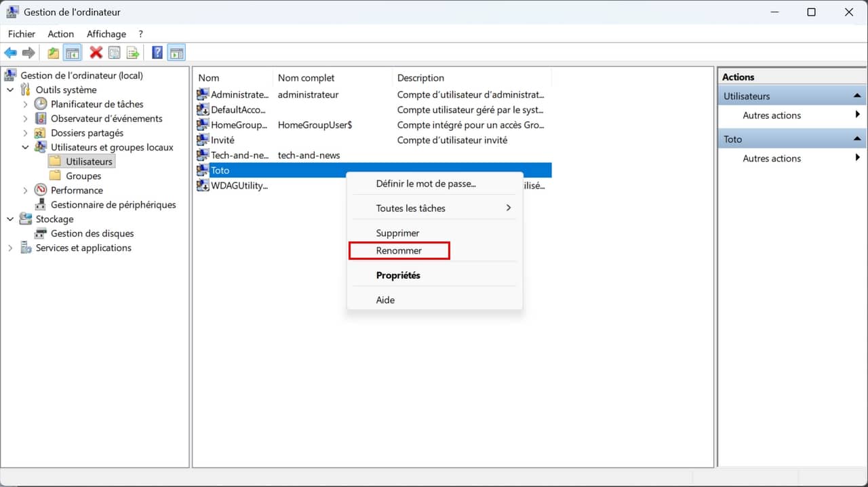
Task: Choose Renommer from the context menu
Action: pyautogui.click(x=399, y=251)
